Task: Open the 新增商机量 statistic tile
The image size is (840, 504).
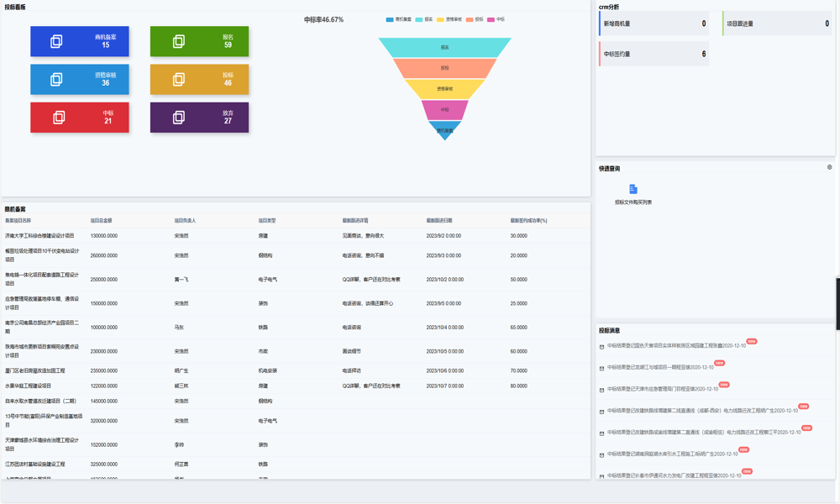Action: (x=654, y=24)
